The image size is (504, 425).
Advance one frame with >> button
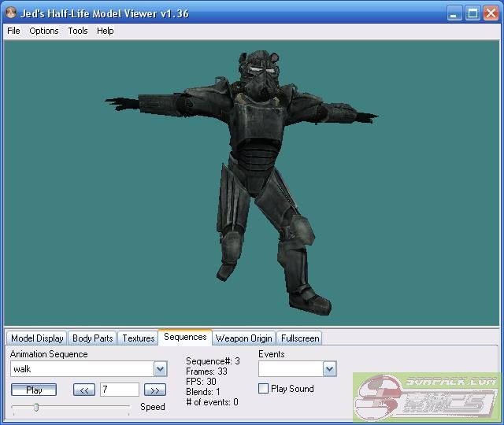(155, 390)
